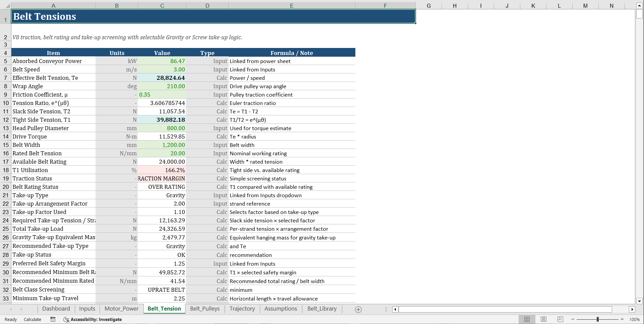The image size is (644, 324).
Task: Switch to the Belt_Library sheet
Action: [321, 309]
